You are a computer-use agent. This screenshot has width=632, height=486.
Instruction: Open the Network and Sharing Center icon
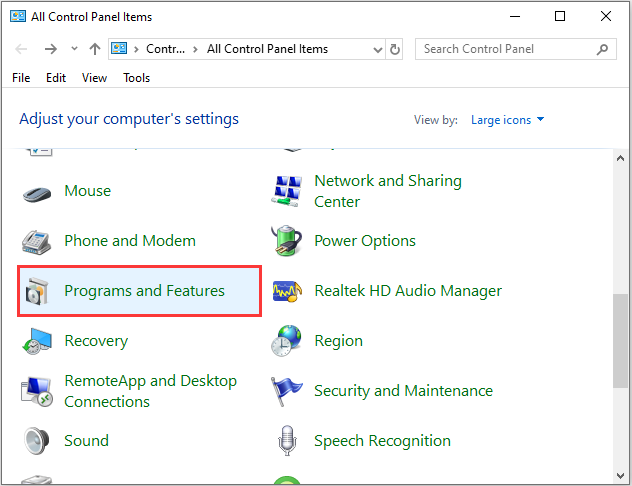click(287, 191)
